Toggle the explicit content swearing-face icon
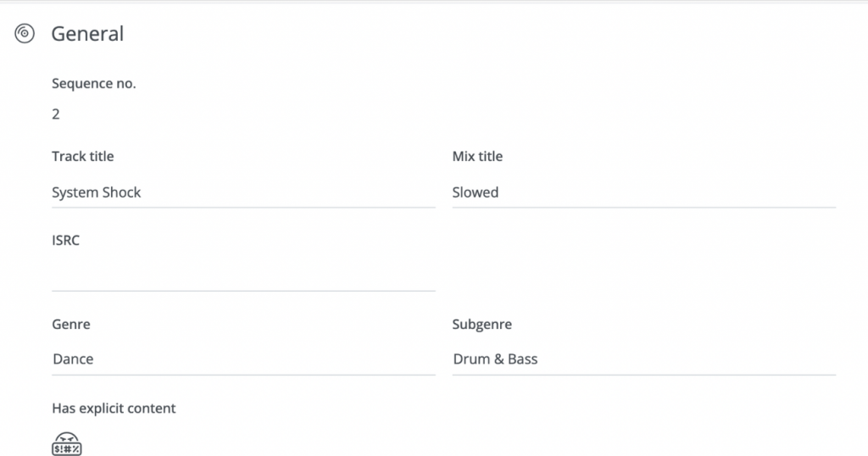 click(x=66, y=444)
